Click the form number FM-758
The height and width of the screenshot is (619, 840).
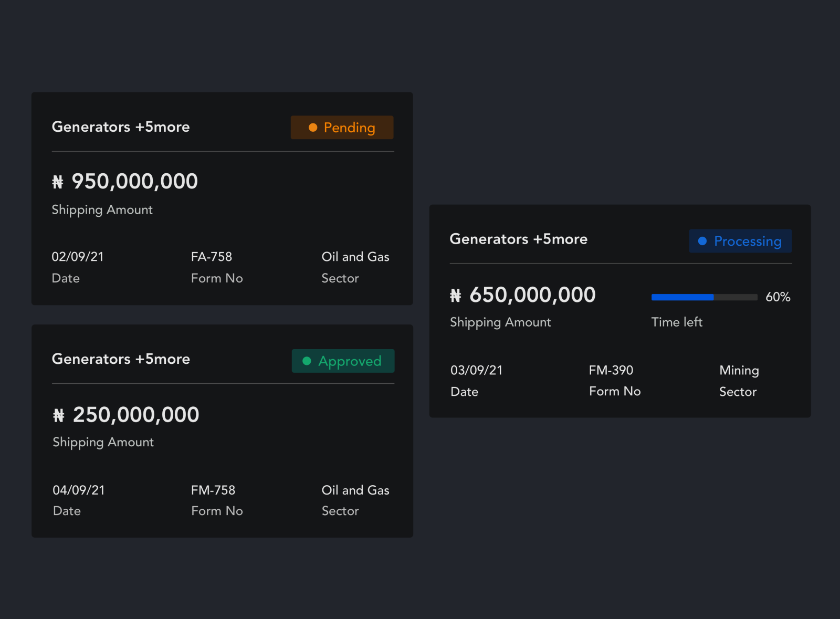point(213,490)
